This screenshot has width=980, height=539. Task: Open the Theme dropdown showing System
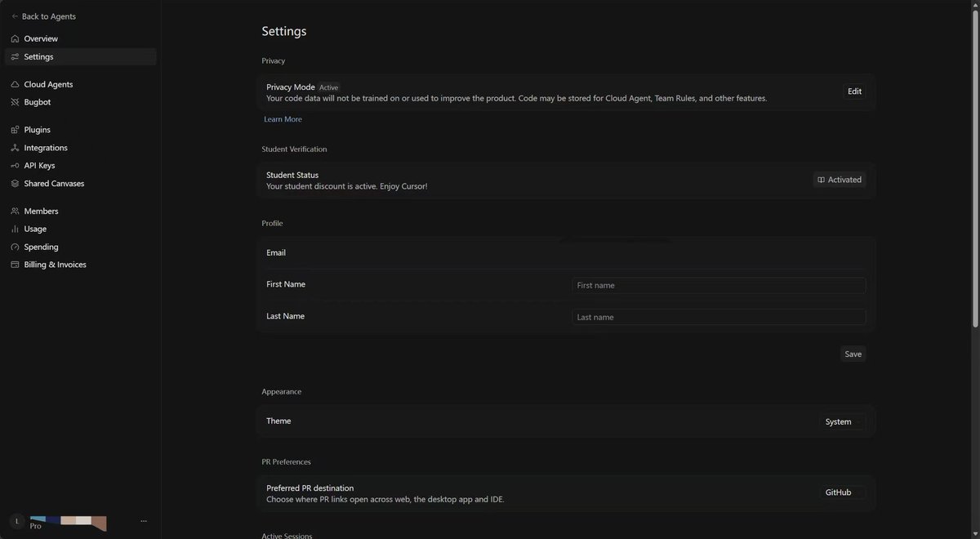point(843,422)
